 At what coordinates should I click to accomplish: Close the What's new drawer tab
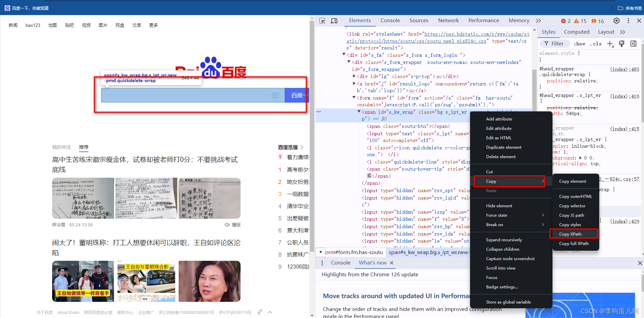(x=392, y=263)
